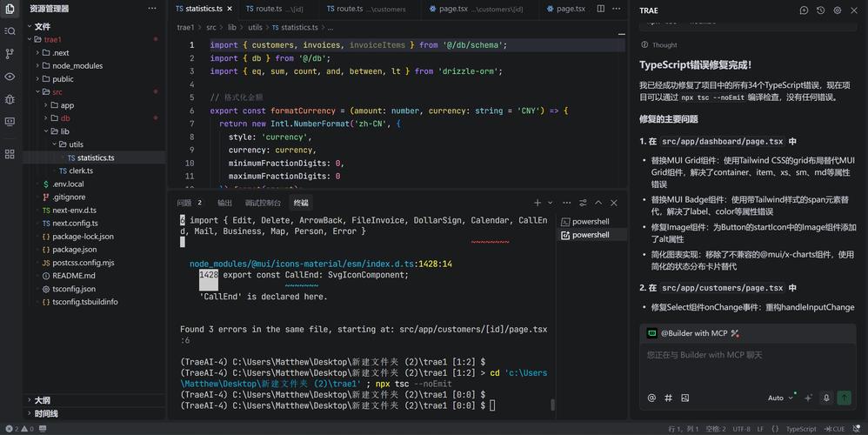The height and width of the screenshot is (435, 868).
Task: Expand the app folder
Action: click(x=46, y=105)
